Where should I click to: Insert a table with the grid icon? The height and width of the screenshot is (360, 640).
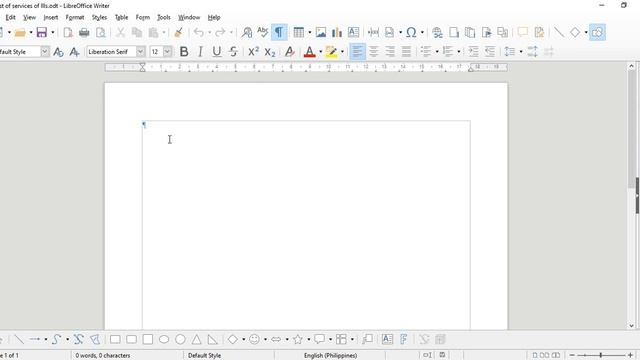pyautogui.click(x=299, y=32)
